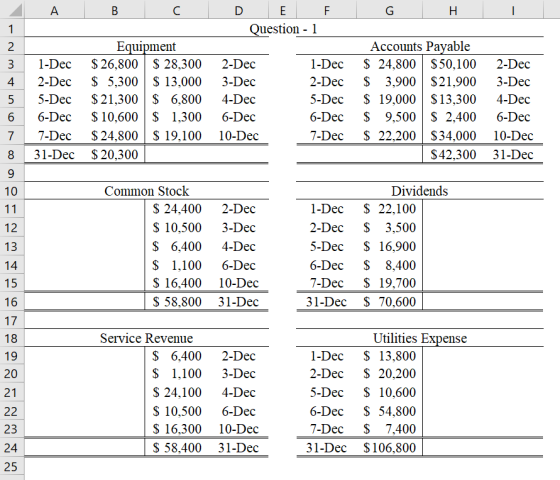
Task: Click Utilities Expense debit $20,200
Action: click(x=389, y=374)
